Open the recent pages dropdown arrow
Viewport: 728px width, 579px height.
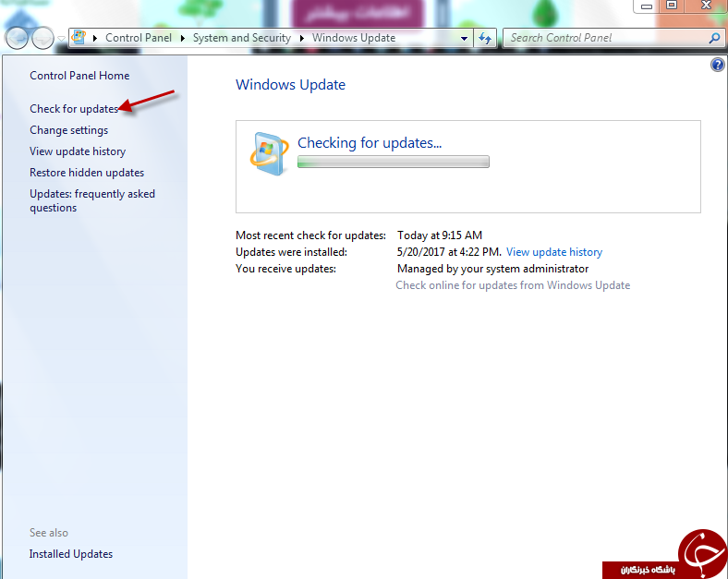tap(61, 39)
